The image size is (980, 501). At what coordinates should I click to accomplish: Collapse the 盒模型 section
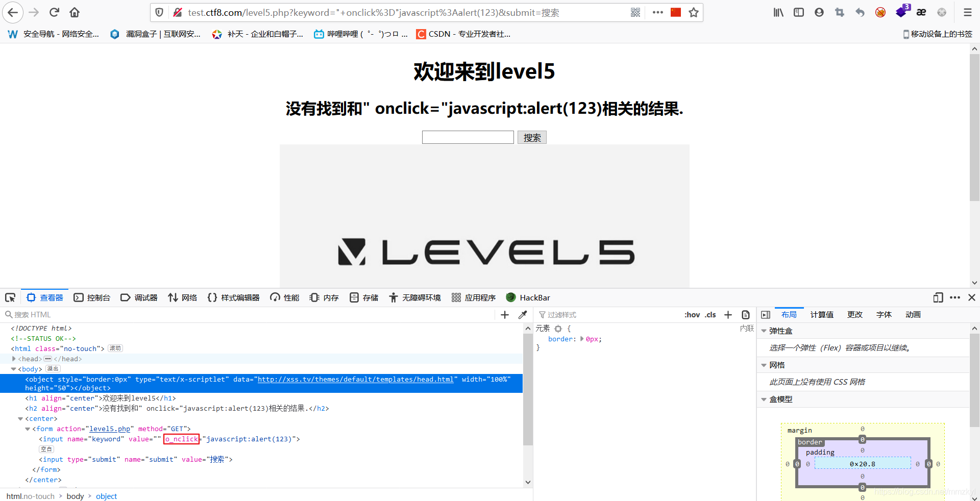[x=764, y=399]
